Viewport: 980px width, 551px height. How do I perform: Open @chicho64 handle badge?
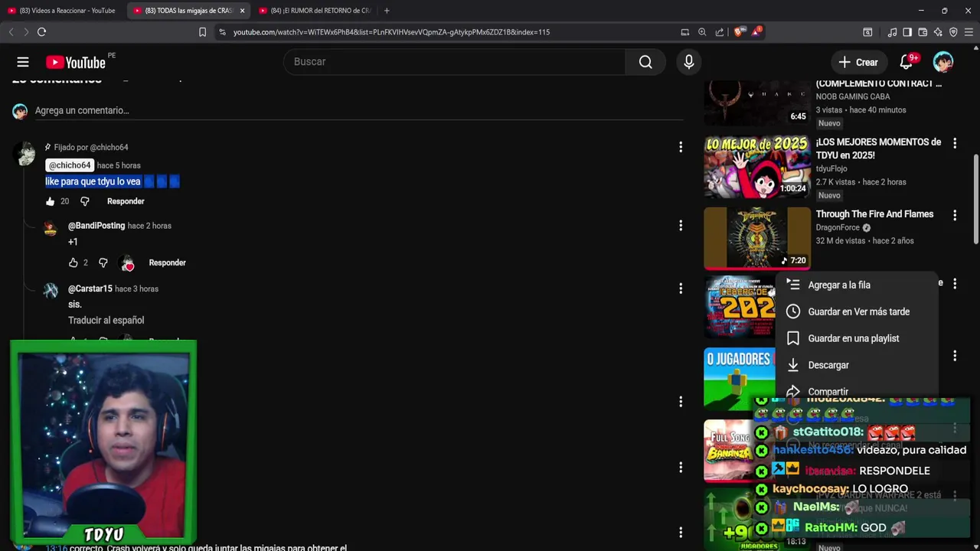[x=70, y=165]
